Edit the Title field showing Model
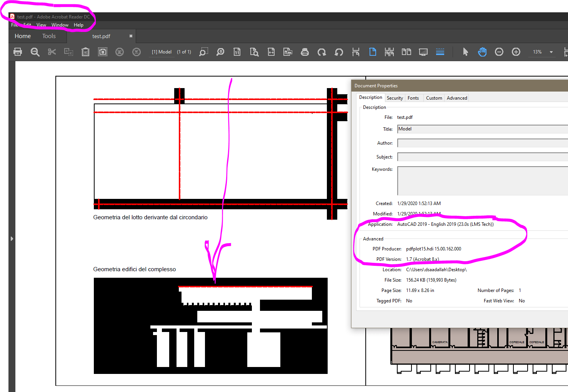Viewport: 568px width, 392px height. tap(442, 129)
